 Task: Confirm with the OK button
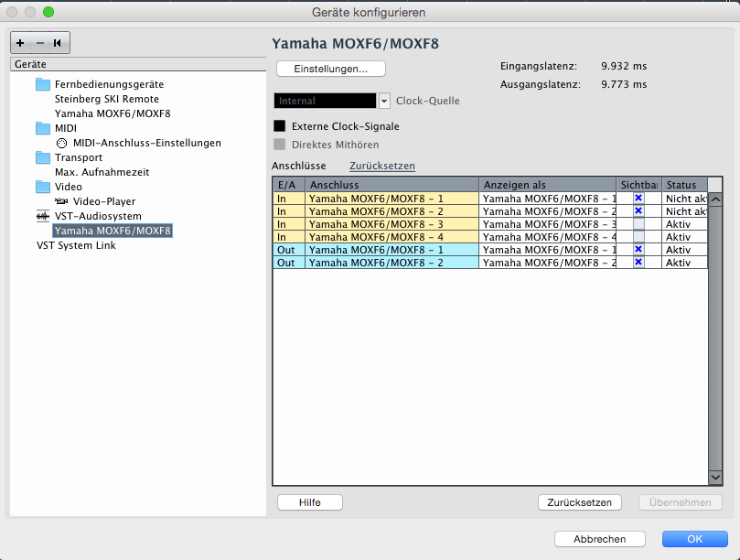[x=694, y=539]
